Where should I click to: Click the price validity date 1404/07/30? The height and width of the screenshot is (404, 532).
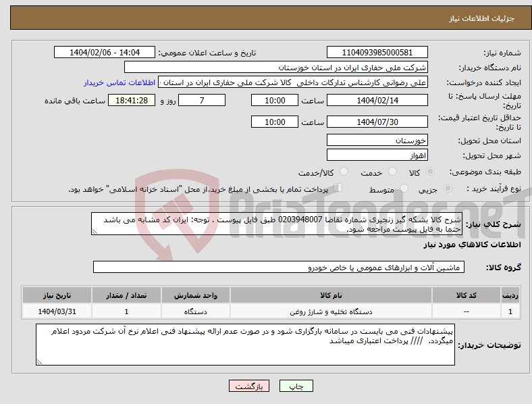pos(377,122)
